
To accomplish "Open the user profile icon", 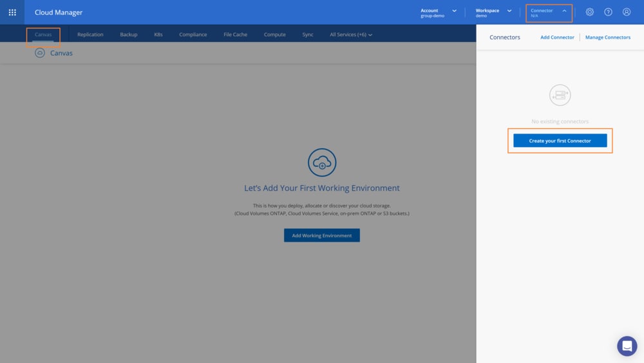I will tap(627, 12).
